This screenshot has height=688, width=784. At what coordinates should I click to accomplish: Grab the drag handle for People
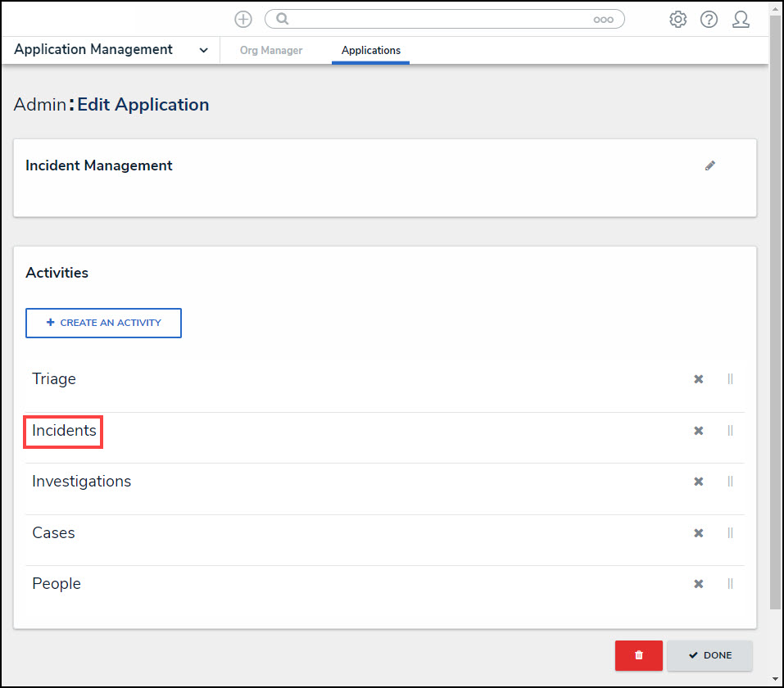[x=730, y=584]
